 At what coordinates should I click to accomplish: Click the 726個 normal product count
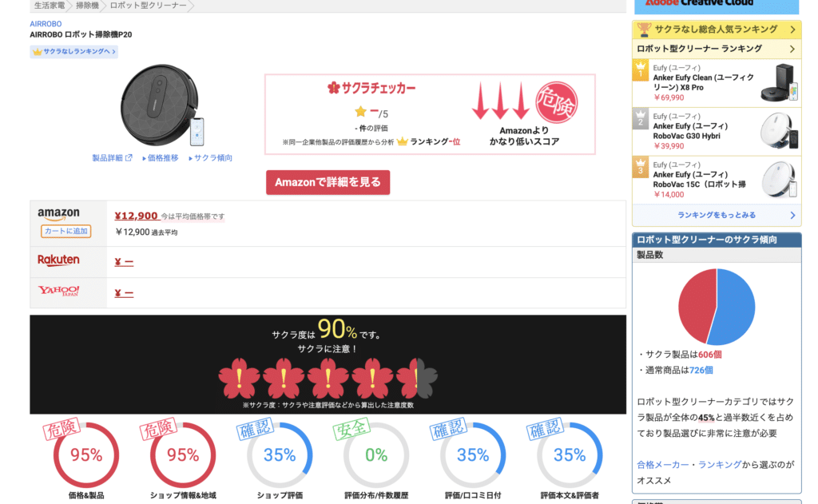click(x=701, y=371)
